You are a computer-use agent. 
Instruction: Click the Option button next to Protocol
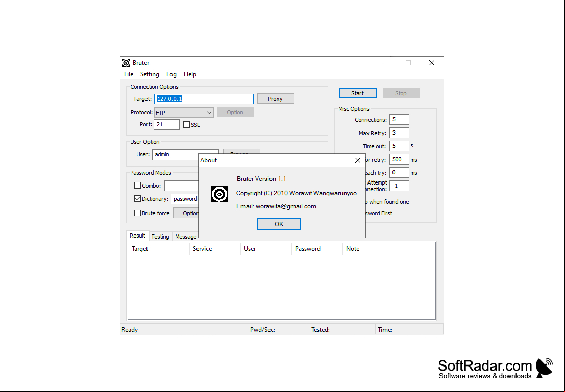(x=235, y=112)
